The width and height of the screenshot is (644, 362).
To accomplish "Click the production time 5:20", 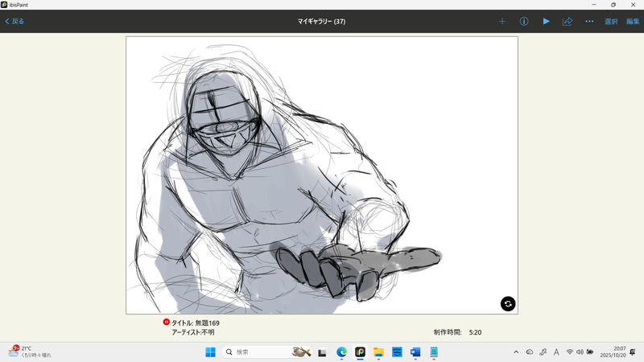I will pyautogui.click(x=475, y=332).
